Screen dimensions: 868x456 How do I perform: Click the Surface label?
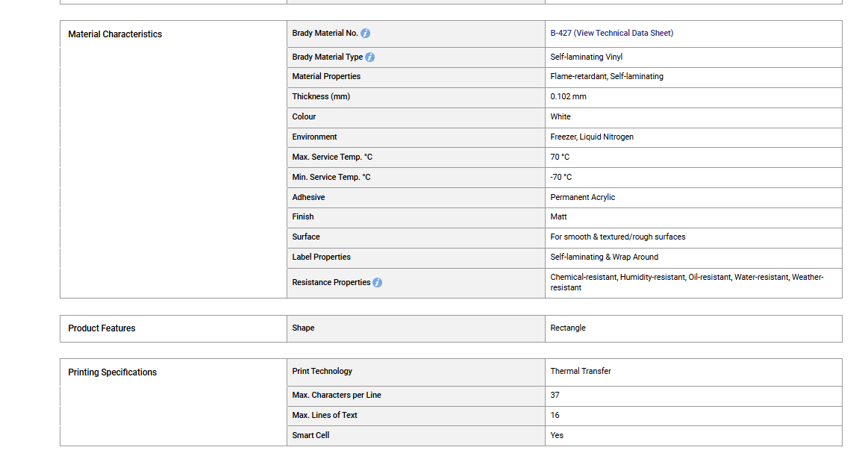pos(306,237)
